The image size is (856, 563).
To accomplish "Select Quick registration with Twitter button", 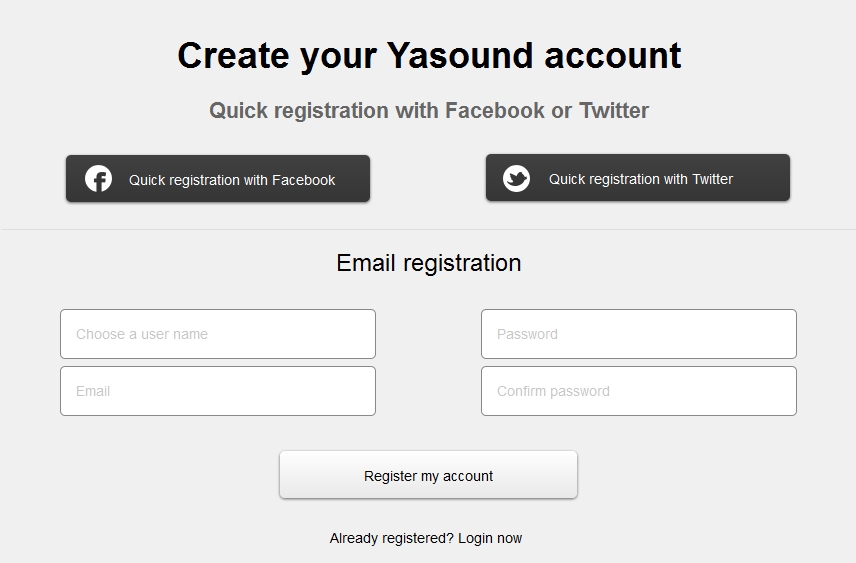I will pos(638,177).
